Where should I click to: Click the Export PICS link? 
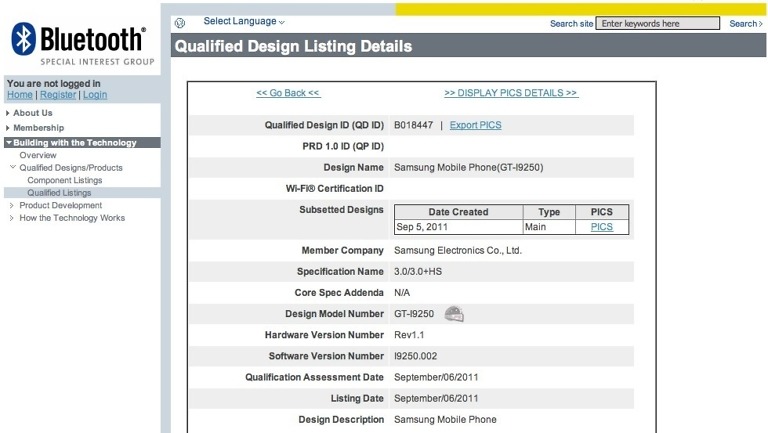(x=475, y=125)
